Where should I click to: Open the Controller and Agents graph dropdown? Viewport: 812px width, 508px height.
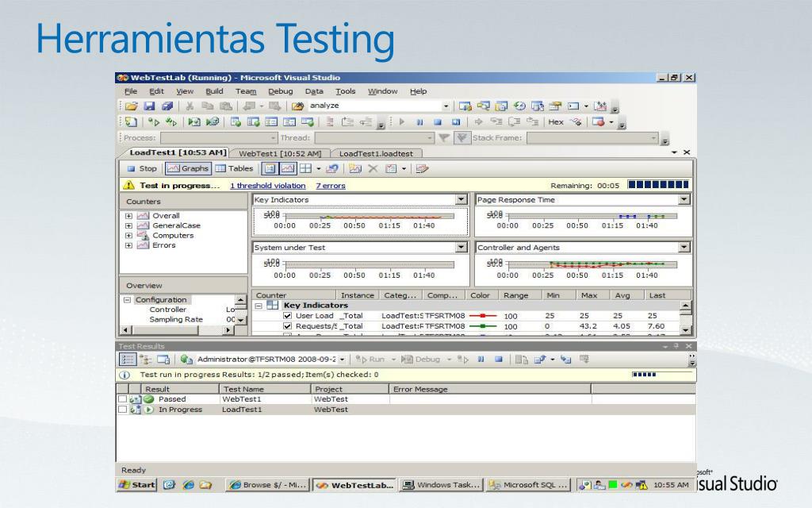[x=684, y=248]
